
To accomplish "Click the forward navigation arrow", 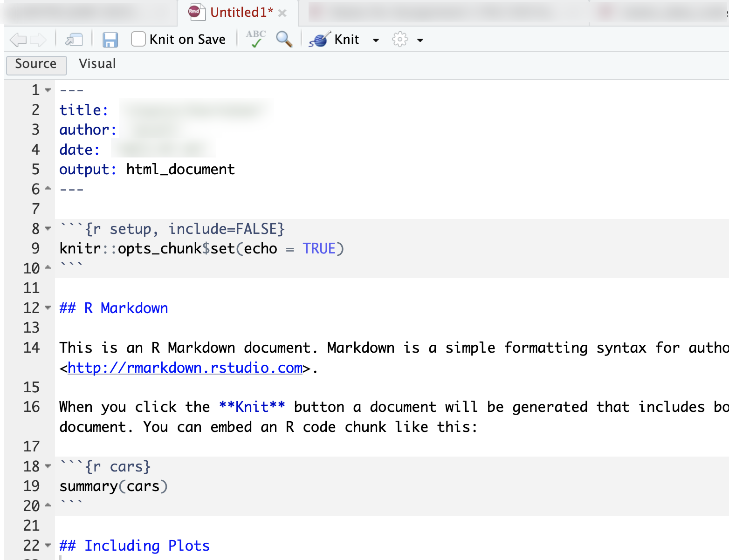I will tap(38, 40).
